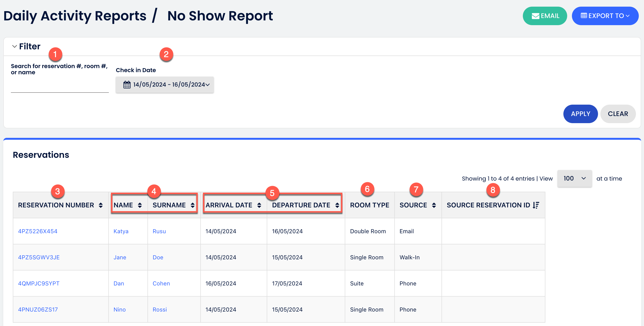Apply the current filters
This screenshot has height=326, width=644.
[580, 114]
